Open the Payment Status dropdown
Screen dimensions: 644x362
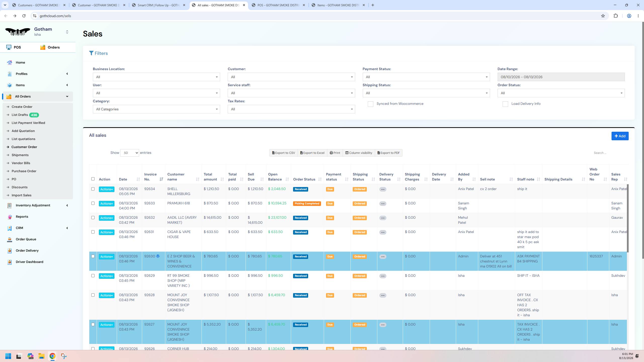click(x=426, y=77)
